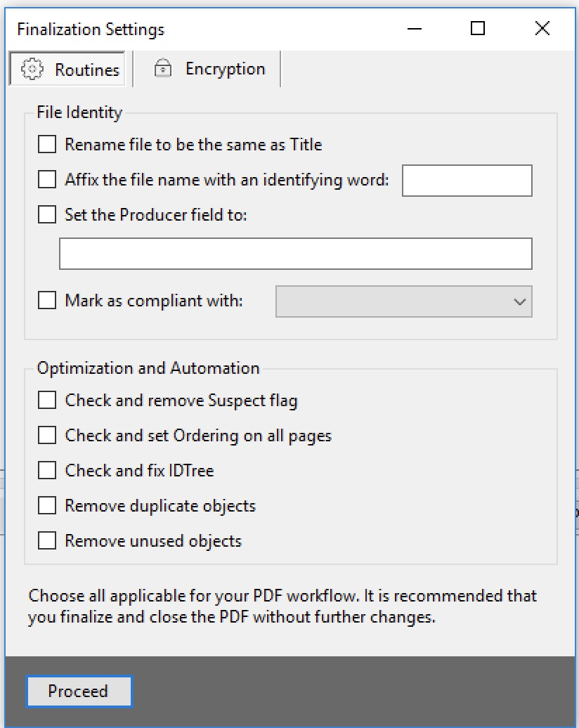The width and height of the screenshot is (579, 728).
Task: Minimize the Finalization Settings window
Action: click(x=414, y=28)
